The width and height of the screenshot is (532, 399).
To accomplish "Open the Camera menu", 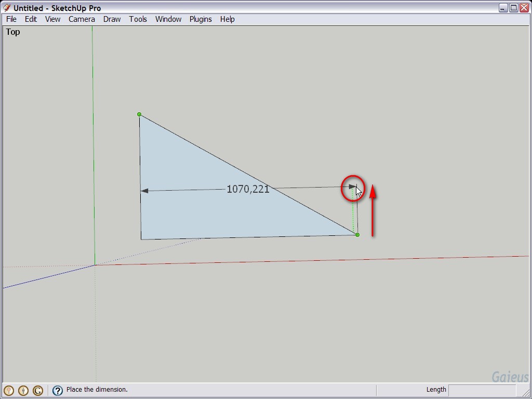I will 82,19.
